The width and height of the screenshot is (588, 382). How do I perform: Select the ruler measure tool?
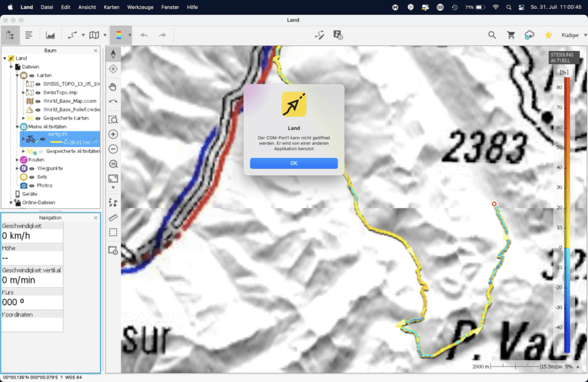coord(113,218)
